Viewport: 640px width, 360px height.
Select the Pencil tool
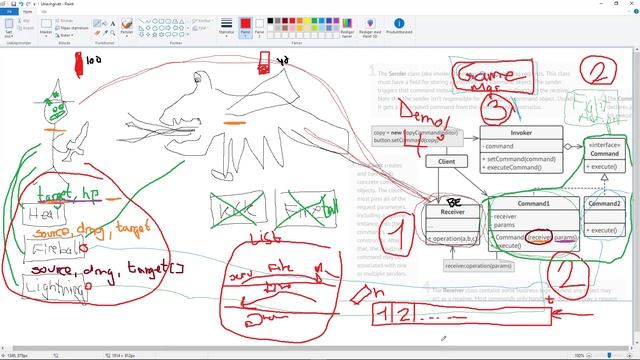97,23
